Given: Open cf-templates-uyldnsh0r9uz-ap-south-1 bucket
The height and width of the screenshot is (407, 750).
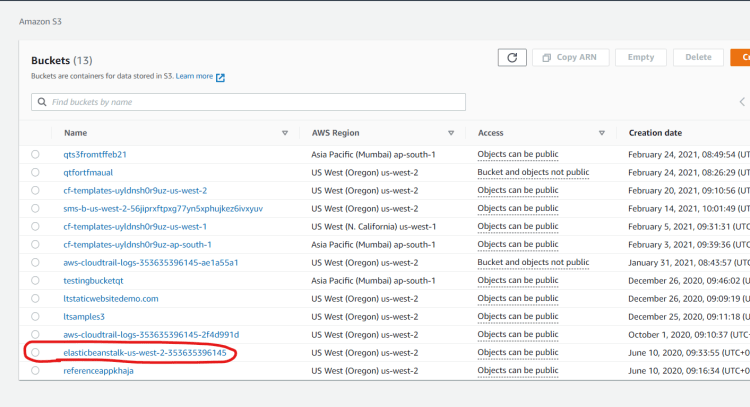Looking at the screenshot, I should click(x=137, y=244).
